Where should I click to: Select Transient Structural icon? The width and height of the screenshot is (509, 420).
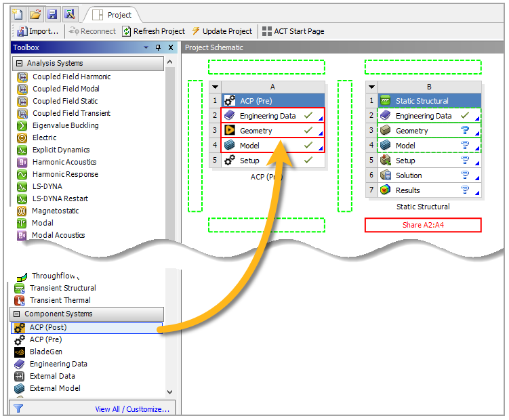(x=20, y=288)
